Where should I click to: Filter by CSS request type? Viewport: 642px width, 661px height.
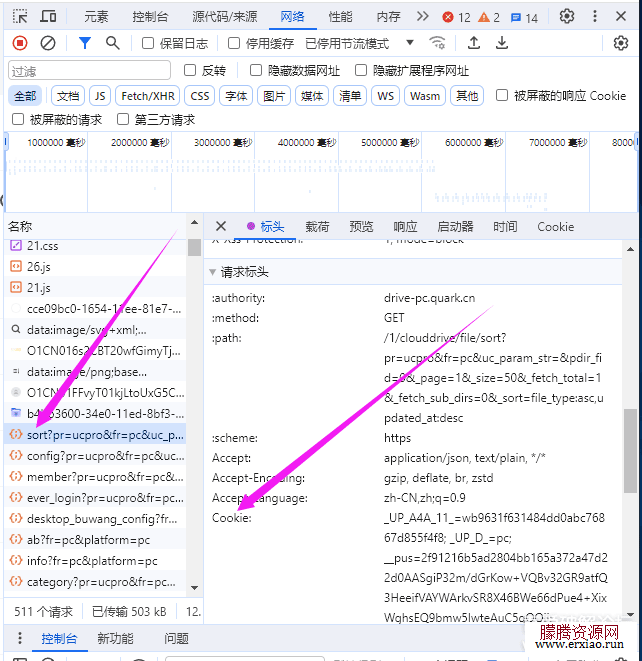pos(200,96)
